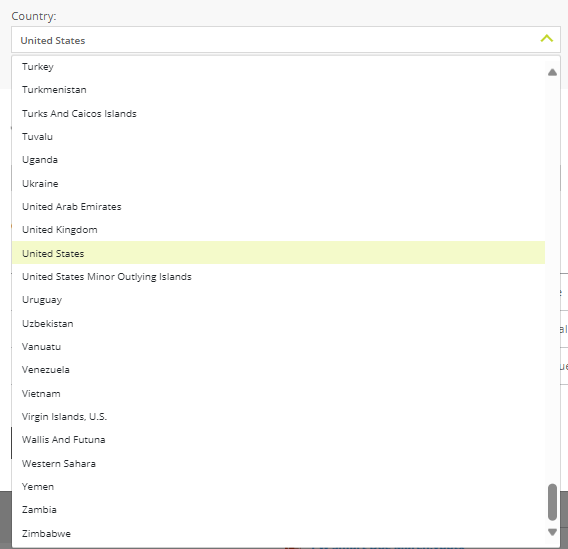This screenshot has height=549, width=568.
Task: Select Turkey from the country list
Action: coord(278,67)
